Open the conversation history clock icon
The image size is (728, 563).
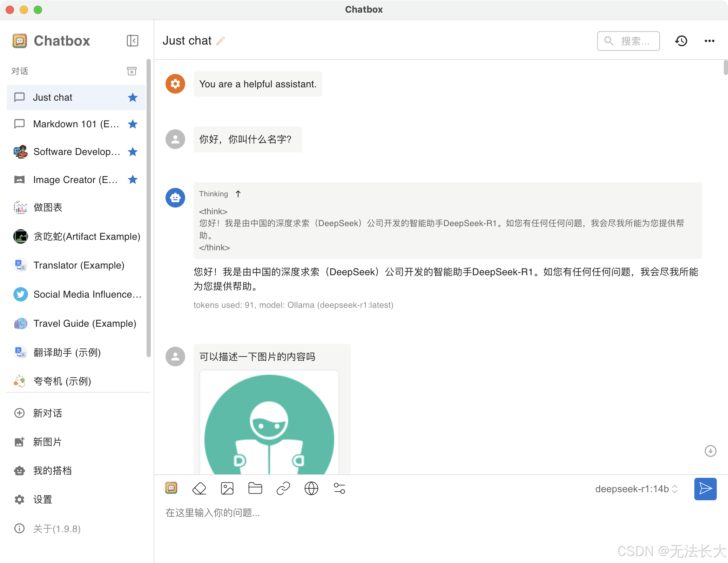pyautogui.click(x=681, y=41)
